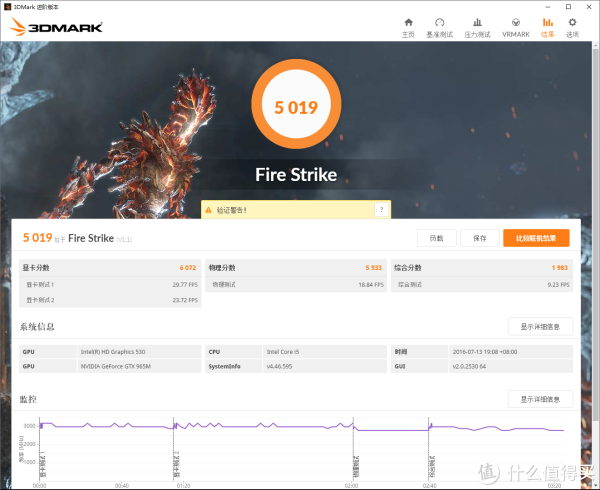Image resolution: width=600 pixels, height=490 pixels.
Task: Click the Graphics test 2 marker in the chart
Action: 176,465
